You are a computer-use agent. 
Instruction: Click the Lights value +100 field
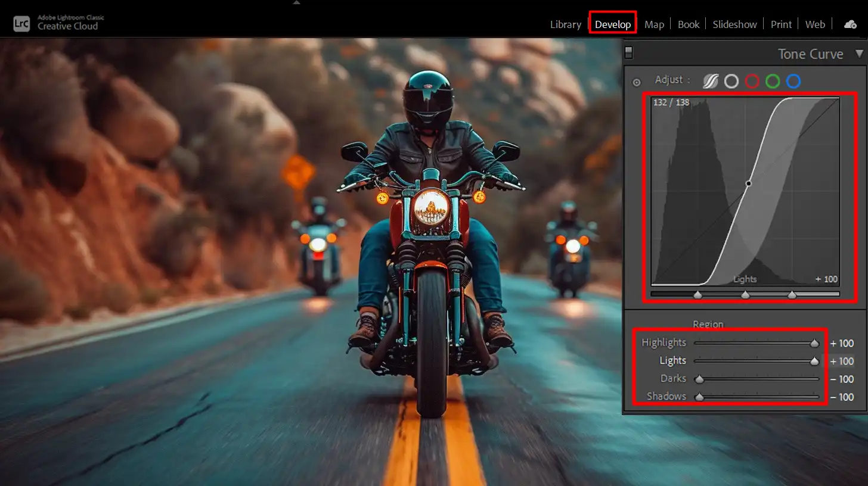click(842, 362)
